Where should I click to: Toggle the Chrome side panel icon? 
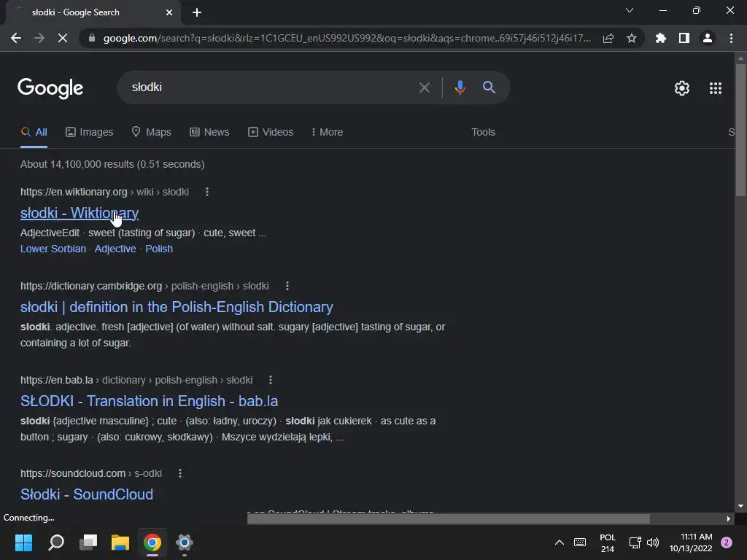coord(684,38)
